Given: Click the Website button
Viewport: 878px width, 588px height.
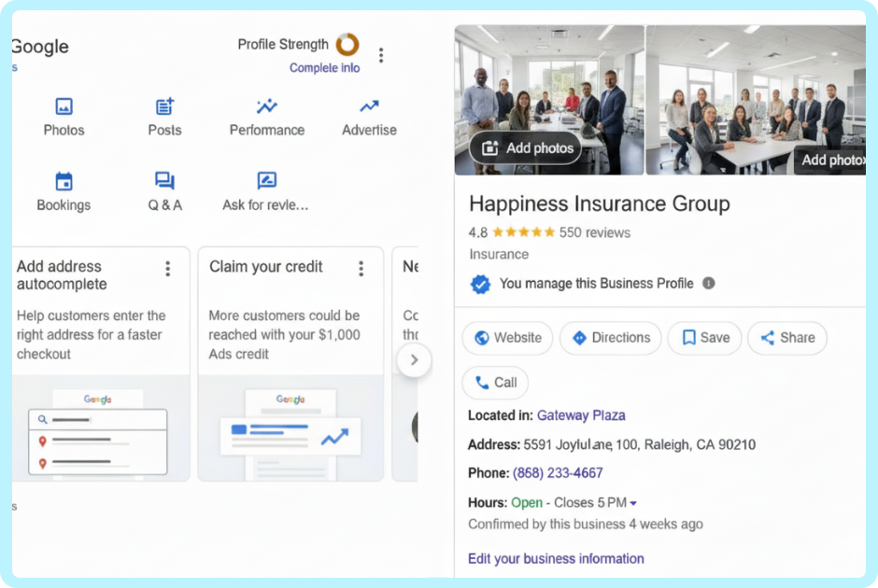Looking at the screenshot, I should (507, 338).
